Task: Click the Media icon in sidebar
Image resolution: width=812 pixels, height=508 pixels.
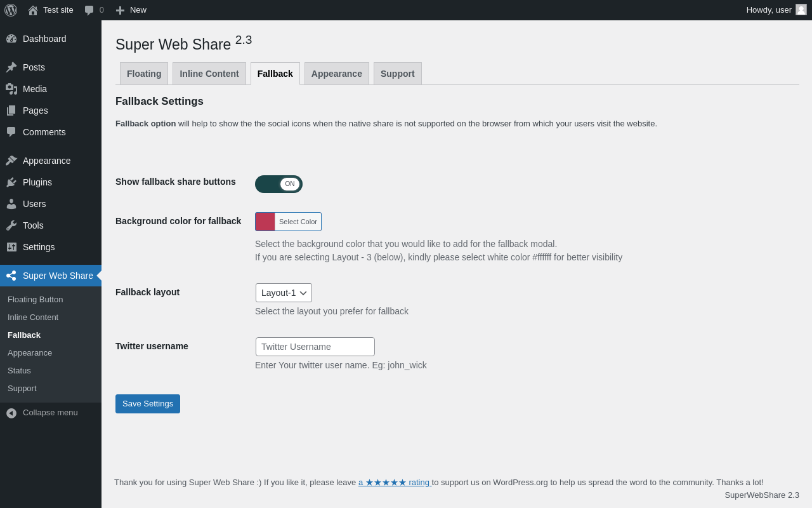Action: [11, 89]
